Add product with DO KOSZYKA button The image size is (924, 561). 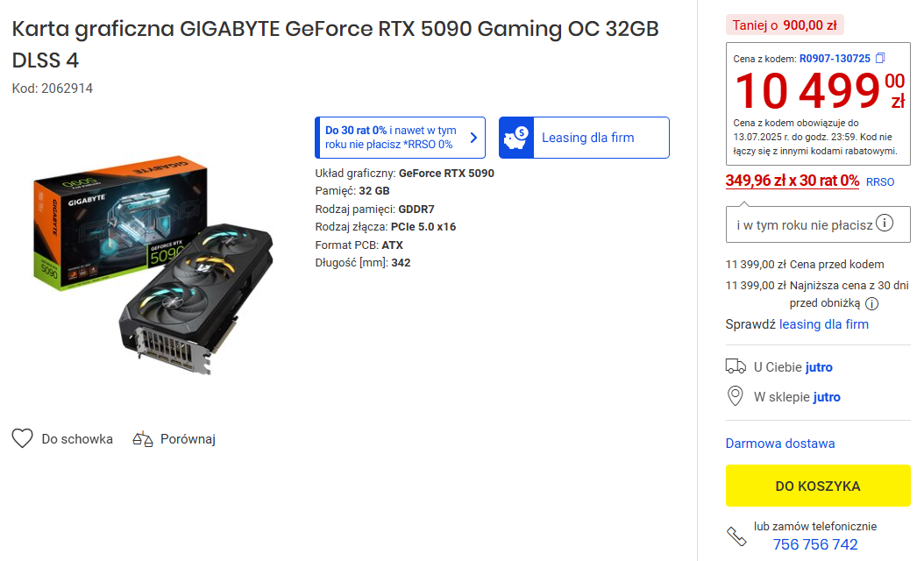[818, 486]
